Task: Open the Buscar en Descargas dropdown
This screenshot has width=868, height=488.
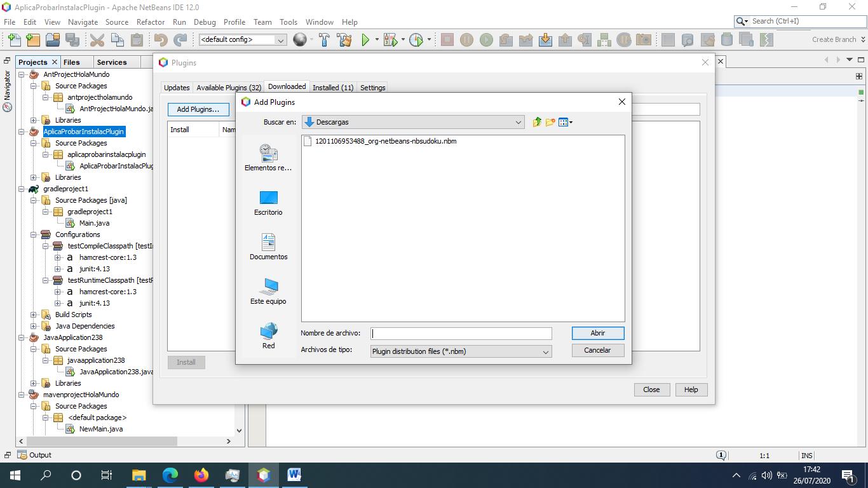Action: point(413,122)
